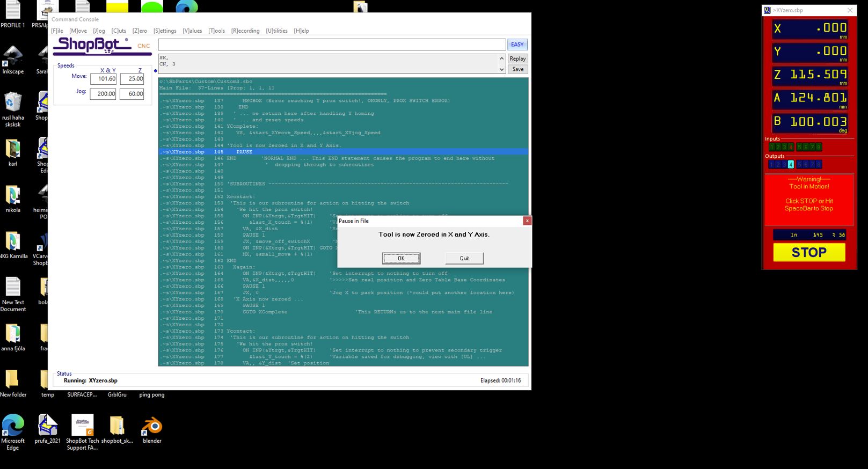Open the Recycle Bin 'rusl haha sksksk'

13,109
